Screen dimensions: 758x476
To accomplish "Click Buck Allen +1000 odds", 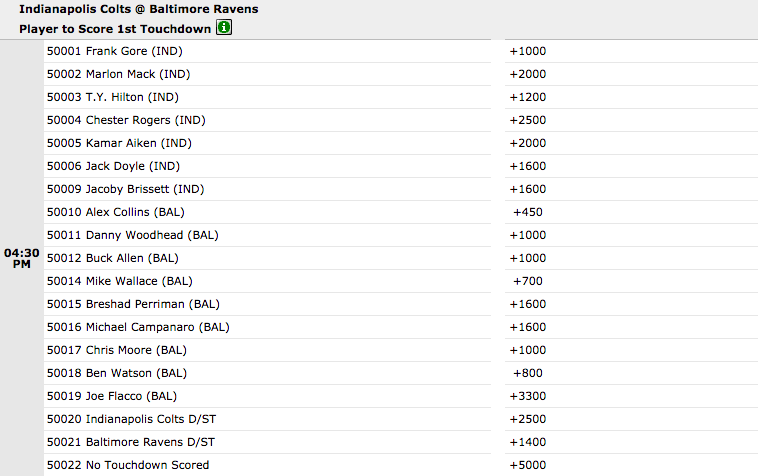I will [x=528, y=258].
